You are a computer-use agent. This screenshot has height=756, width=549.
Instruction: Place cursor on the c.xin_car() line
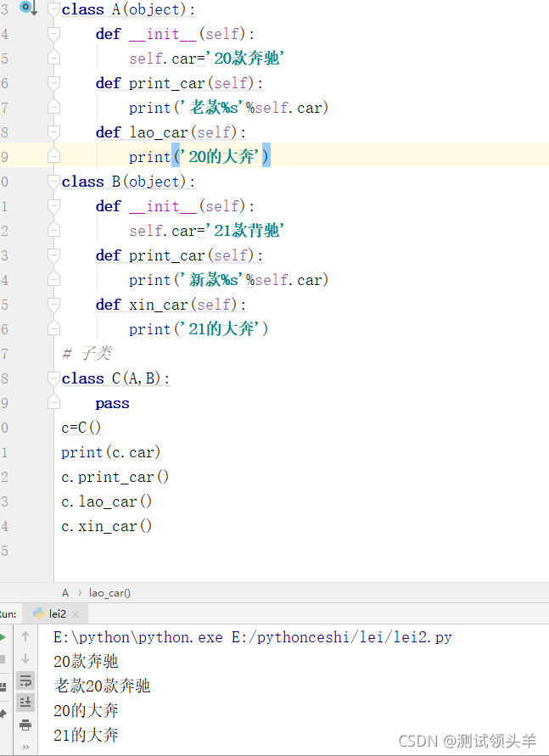pyautogui.click(x=106, y=526)
